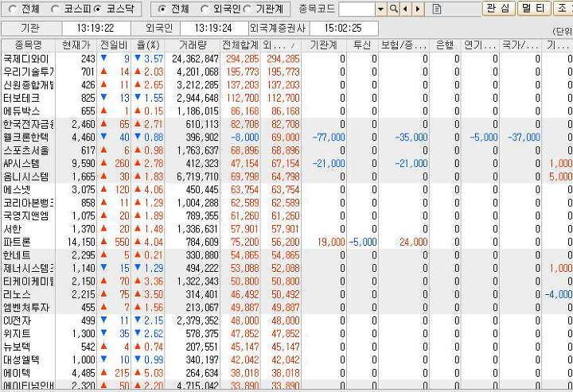Viewport: 573px width, 392px height.
Task: Select the 옴니시스템 stock row
Action: (286, 177)
